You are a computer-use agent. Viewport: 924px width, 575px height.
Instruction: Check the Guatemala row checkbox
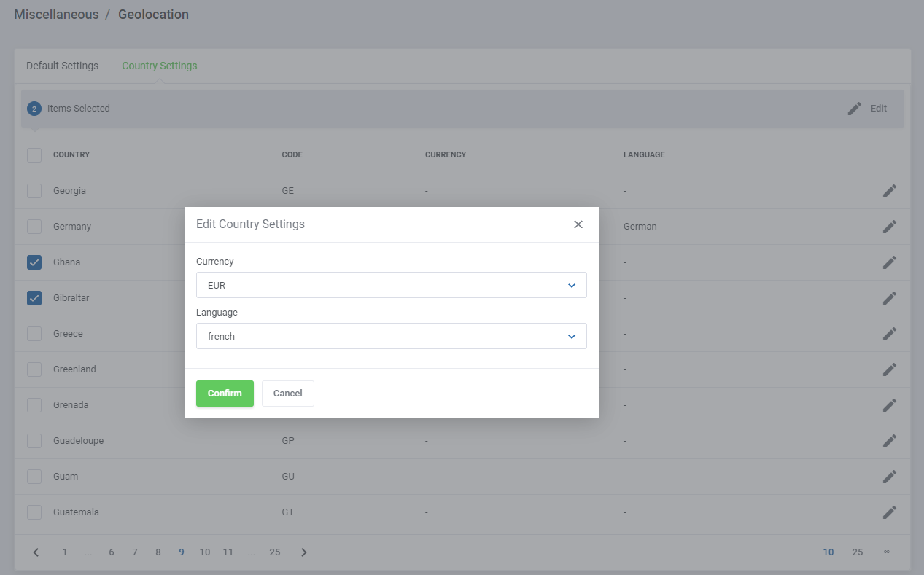point(34,512)
